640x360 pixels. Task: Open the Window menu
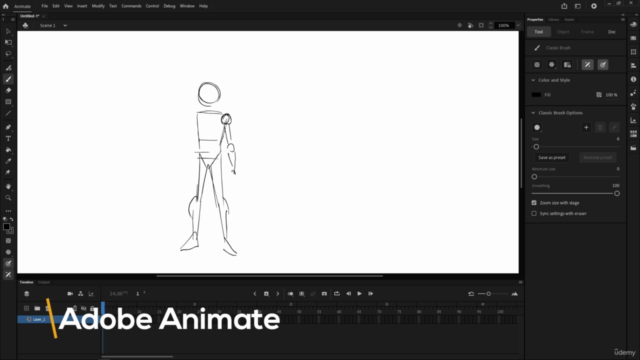[187, 6]
